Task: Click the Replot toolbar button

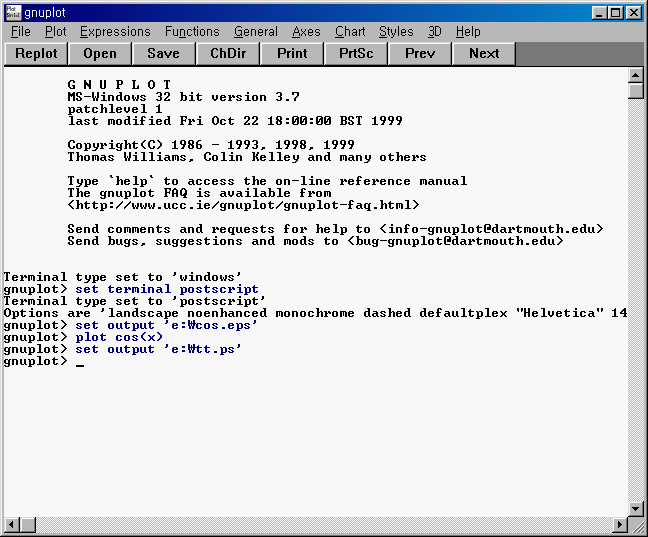Action: point(36,54)
